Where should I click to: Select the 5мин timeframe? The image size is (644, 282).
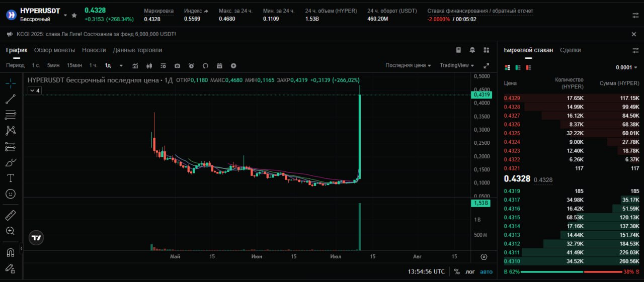click(x=53, y=65)
